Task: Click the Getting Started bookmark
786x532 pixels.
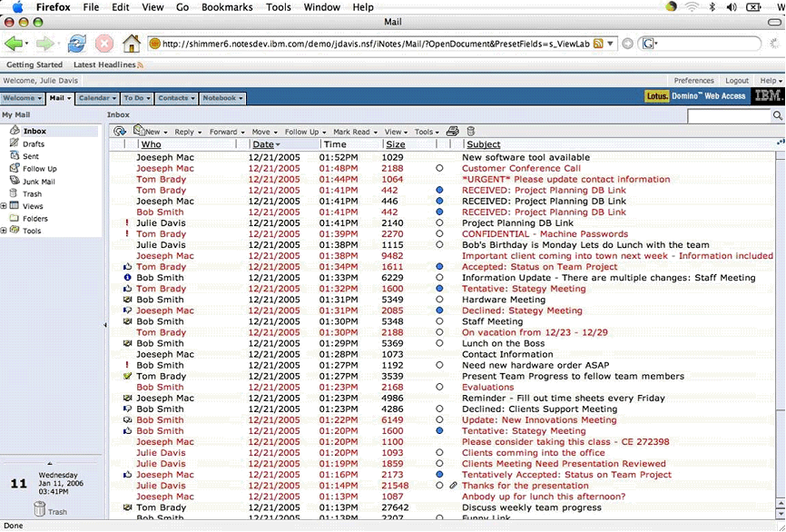Action: pos(34,64)
